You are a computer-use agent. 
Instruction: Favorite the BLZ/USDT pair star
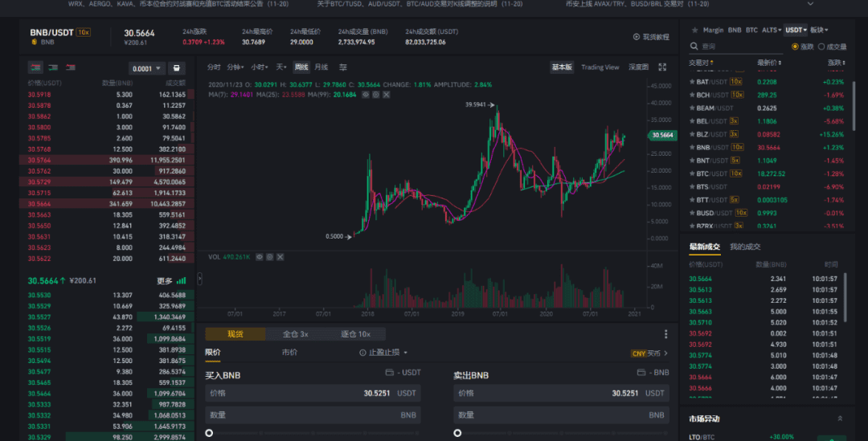pyautogui.click(x=692, y=134)
